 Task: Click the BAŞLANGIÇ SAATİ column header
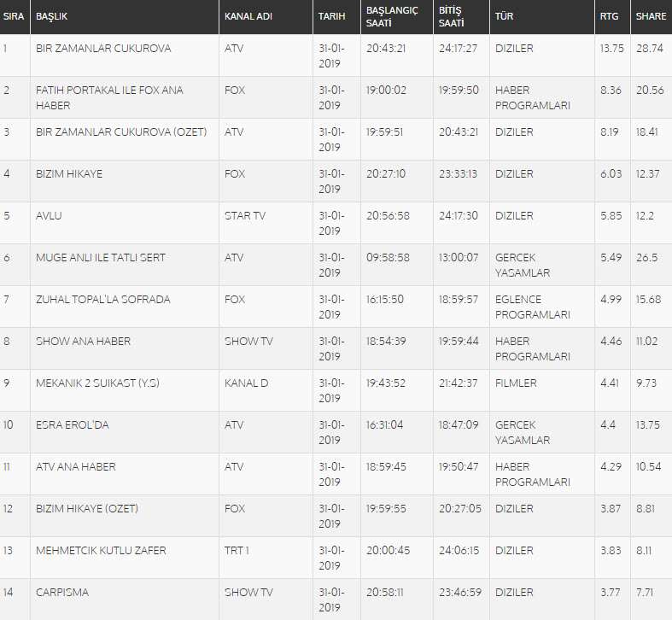[393, 16]
